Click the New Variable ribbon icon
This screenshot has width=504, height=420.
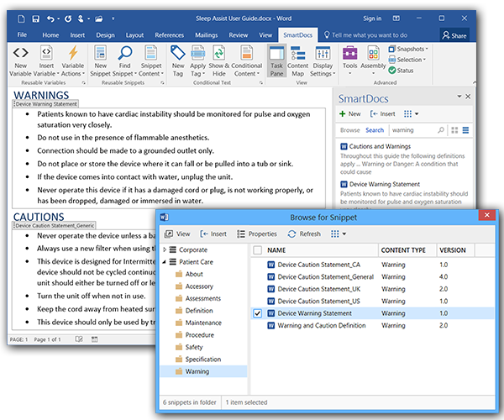pyautogui.click(x=20, y=52)
